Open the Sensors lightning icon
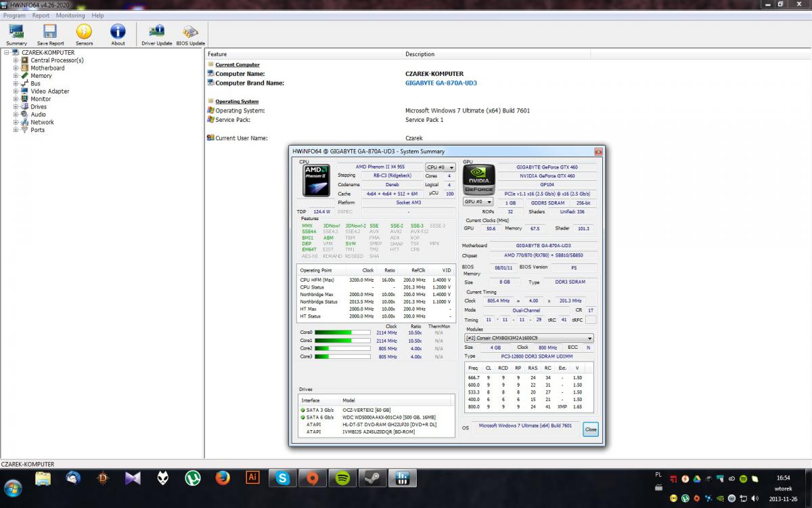Image resolution: width=812 pixels, height=508 pixels. pos(84,34)
